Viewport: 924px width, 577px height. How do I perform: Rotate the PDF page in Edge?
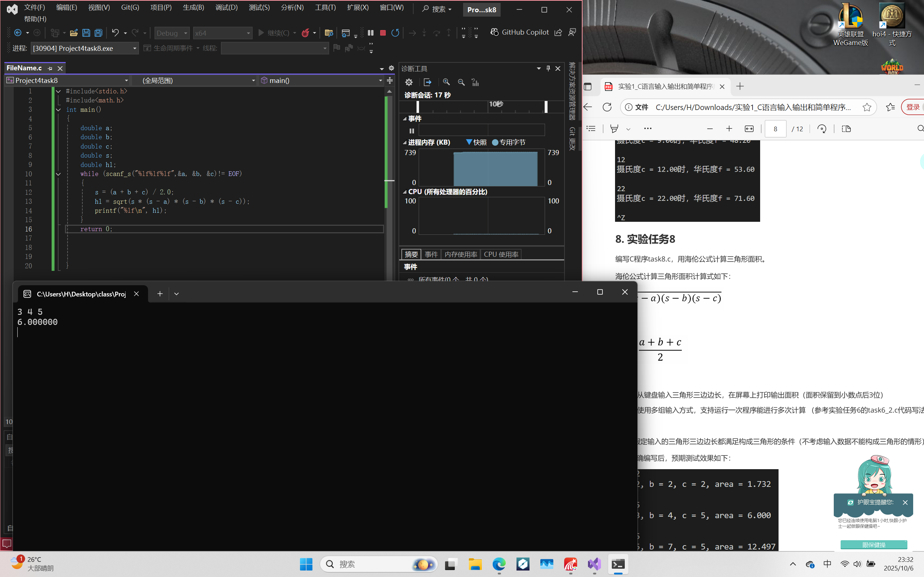821,129
